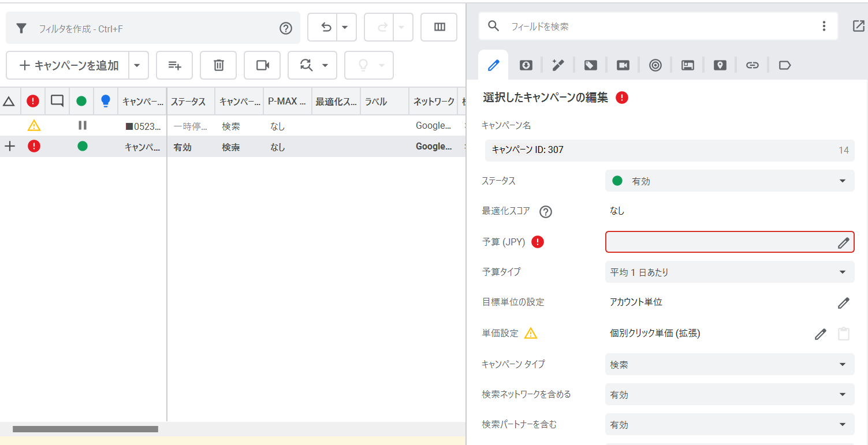Screen dimensions: 868x445
Task: Select the pencil edit tab
Action: click(x=493, y=65)
